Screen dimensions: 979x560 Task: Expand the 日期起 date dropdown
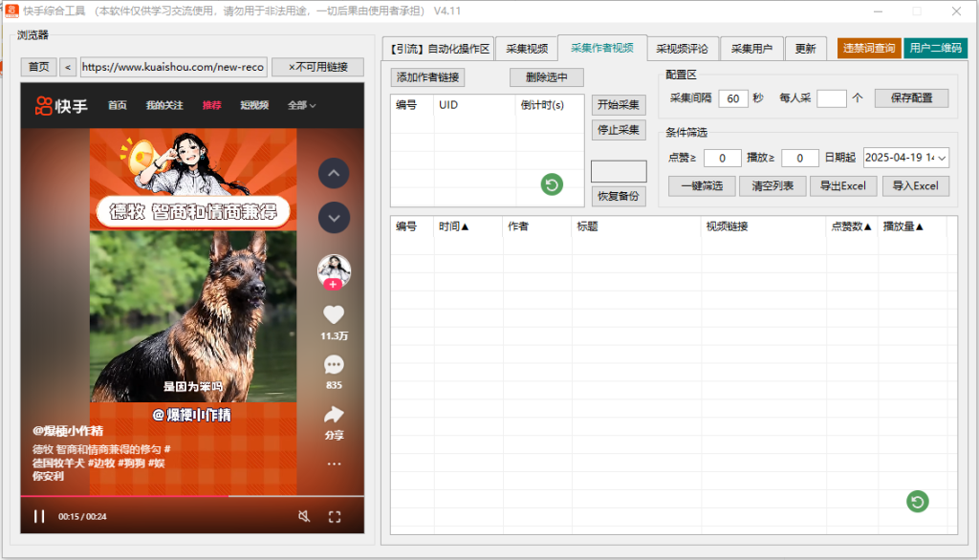pyautogui.click(x=943, y=158)
